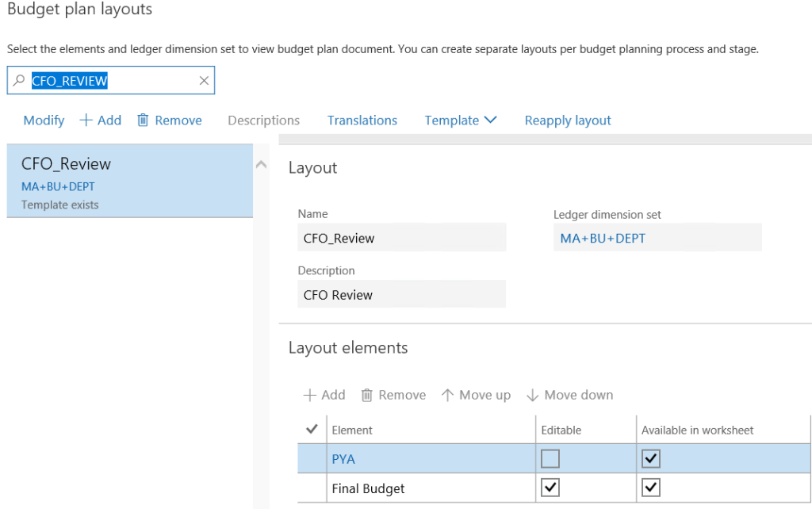Toggle Available in worksheet for PYA

tap(650, 458)
